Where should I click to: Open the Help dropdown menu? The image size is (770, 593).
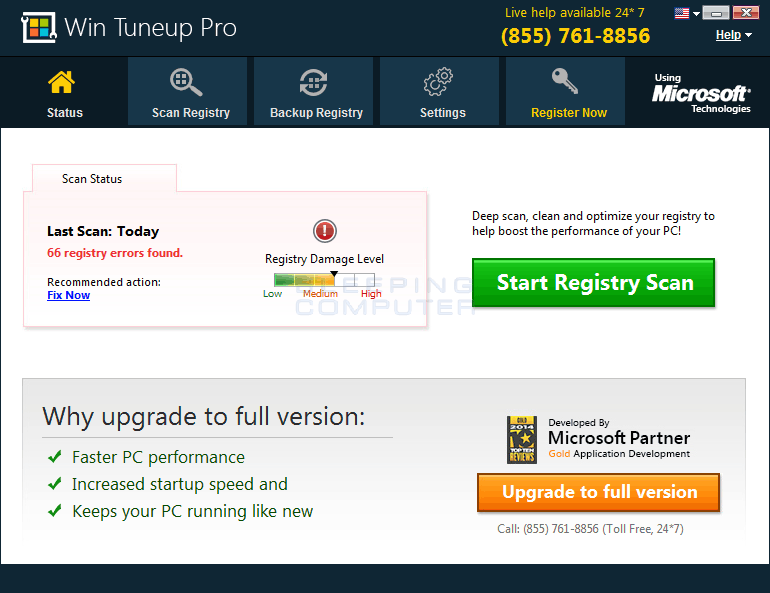pos(734,35)
